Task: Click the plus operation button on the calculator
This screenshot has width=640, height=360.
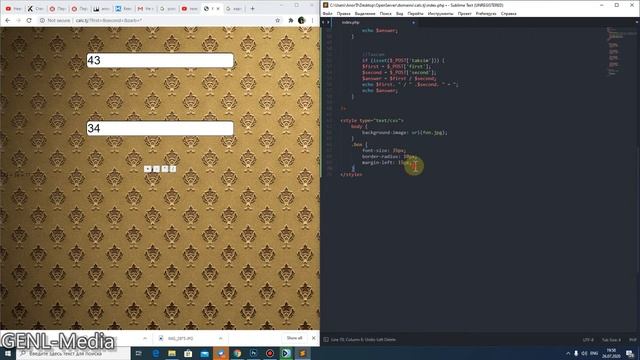Action: click(148, 169)
